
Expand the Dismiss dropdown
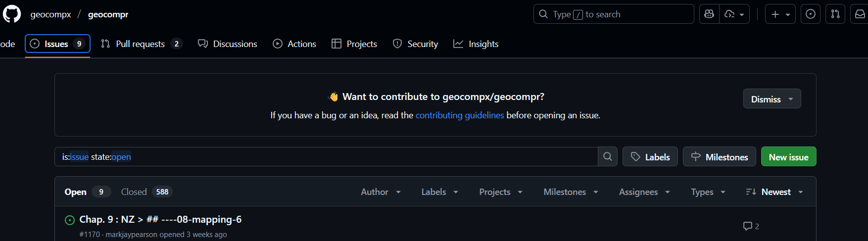(772, 99)
